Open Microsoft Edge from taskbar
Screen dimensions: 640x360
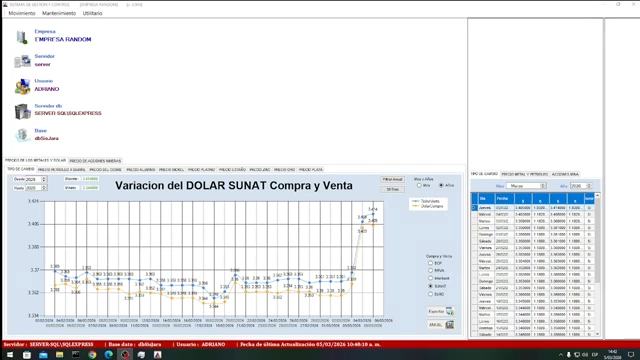pyautogui.click(x=109, y=355)
